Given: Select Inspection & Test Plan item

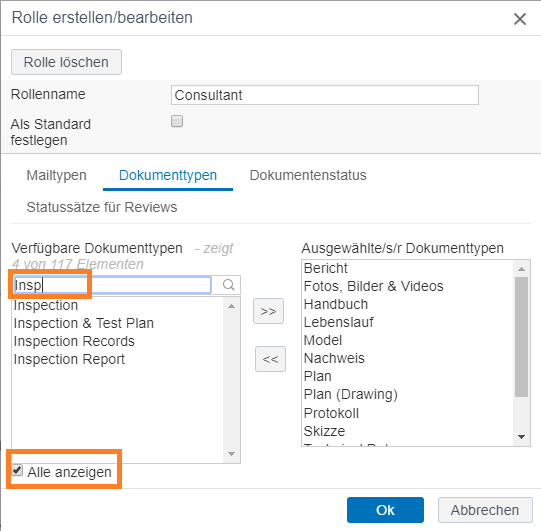Looking at the screenshot, I should point(84,323).
